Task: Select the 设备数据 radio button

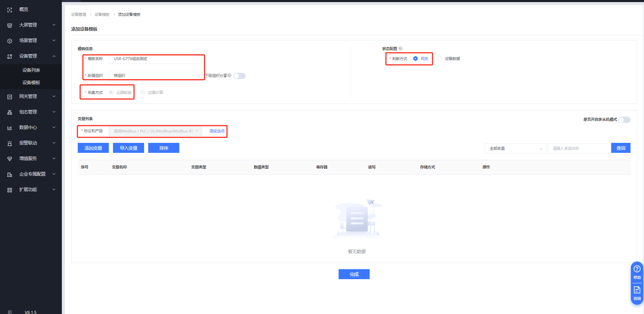Action: pos(439,59)
